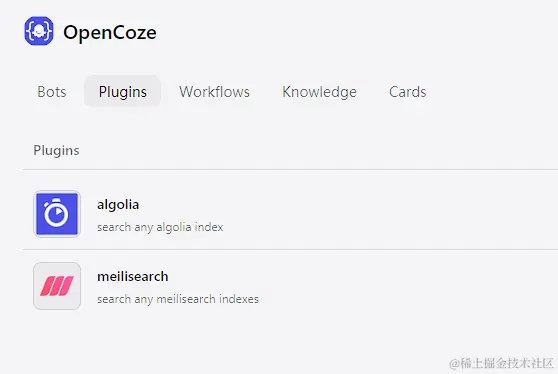Open the algolia plugin stopwatch icon
Viewport: 558px width, 374px height.
tap(57, 214)
